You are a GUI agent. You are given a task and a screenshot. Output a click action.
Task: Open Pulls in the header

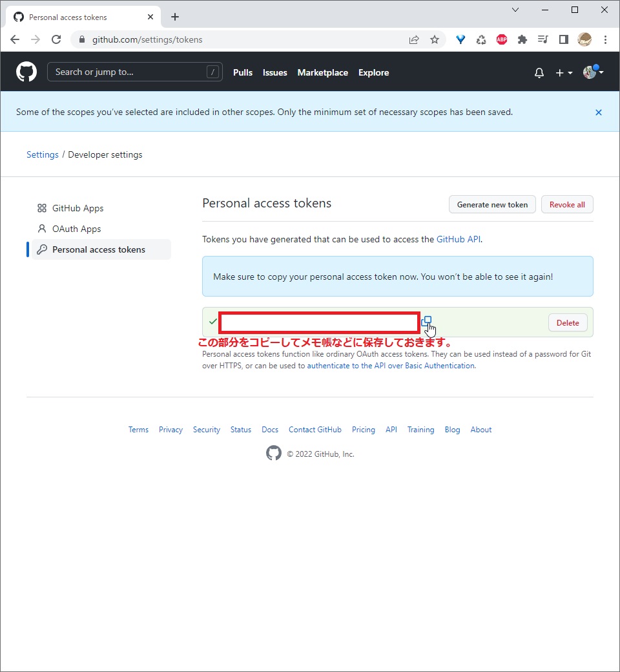click(x=243, y=73)
